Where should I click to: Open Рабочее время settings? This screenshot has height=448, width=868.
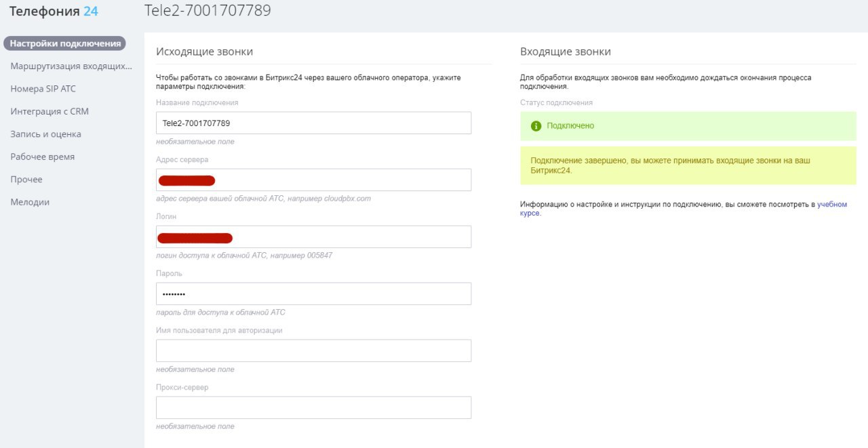(42, 157)
